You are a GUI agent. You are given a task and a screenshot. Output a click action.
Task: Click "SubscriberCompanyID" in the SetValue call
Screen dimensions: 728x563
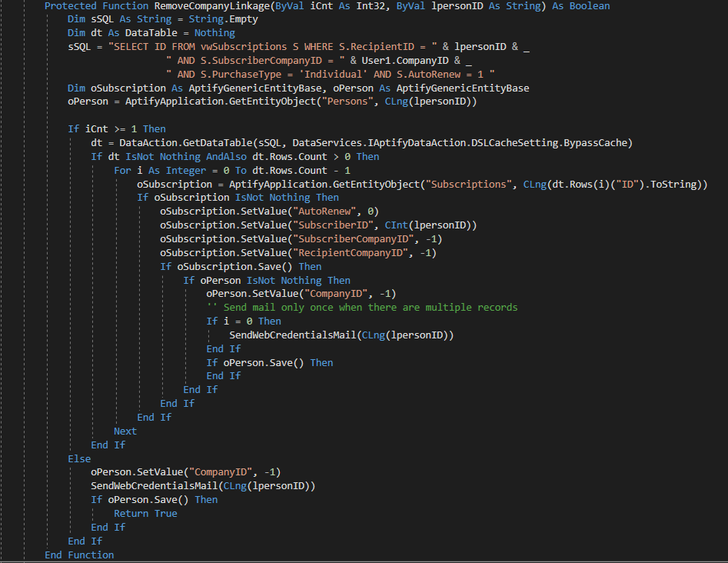pyautogui.click(x=354, y=239)
